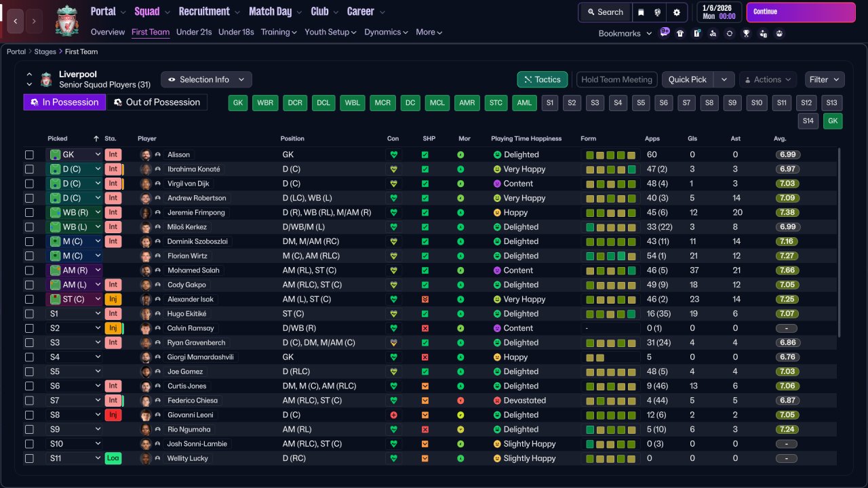Click Giovanni Leoni's red Inj status badge

pos(113,415)
